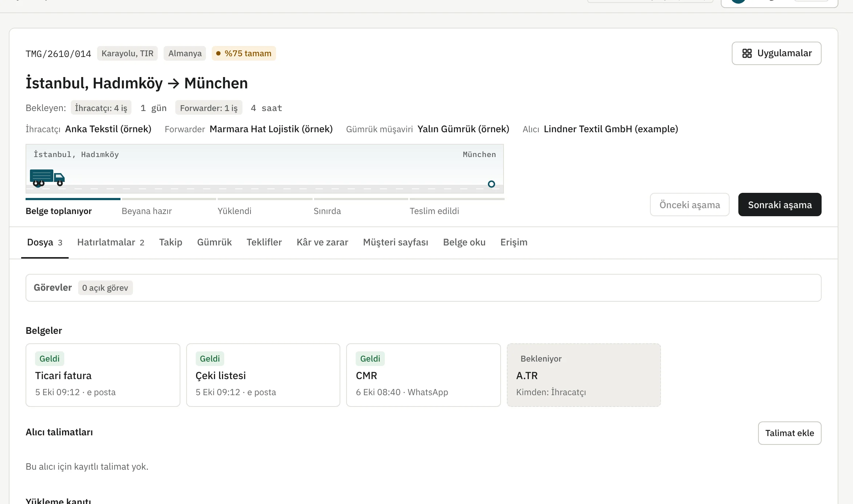Open the Çeki listesi document card
Image resolution: width=853 pixels, height=504 pixels.
pos(263,375)
